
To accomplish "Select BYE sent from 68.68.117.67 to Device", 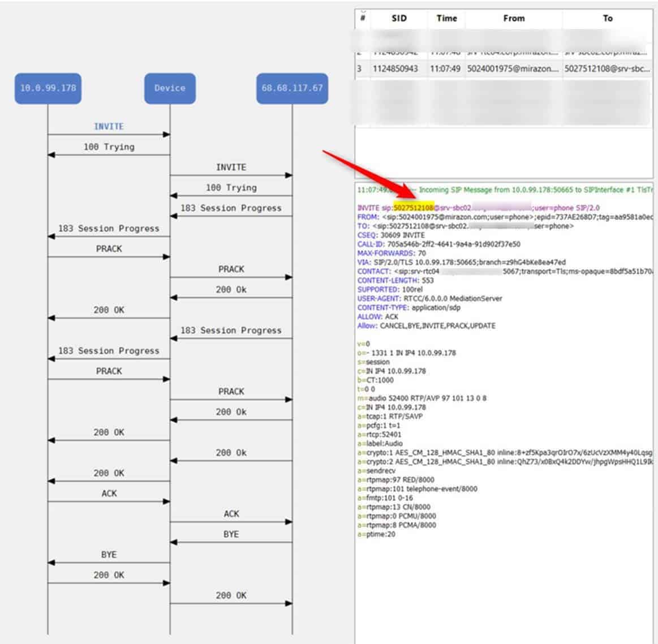I will coord(231,534).
